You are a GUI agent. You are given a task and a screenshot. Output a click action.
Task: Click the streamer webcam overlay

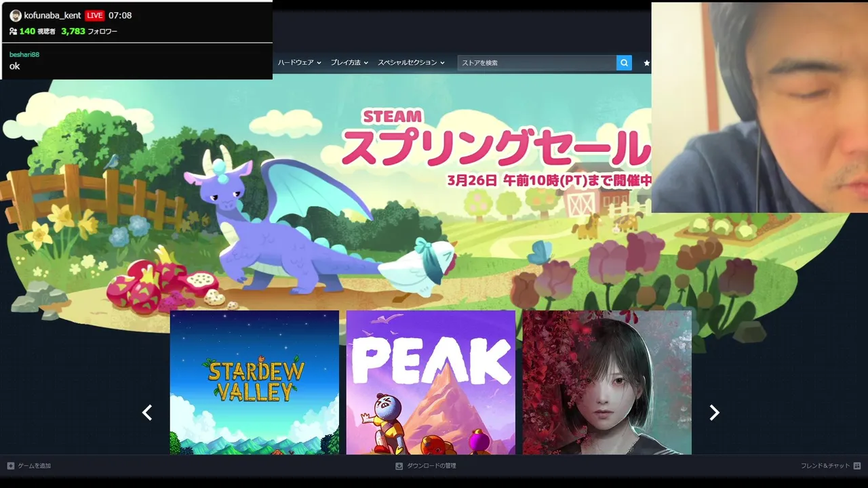tap(759, 107)
